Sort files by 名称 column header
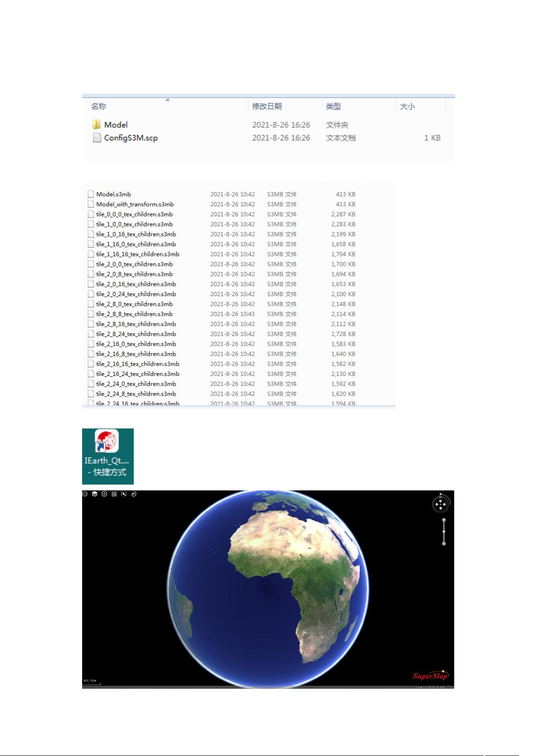 99,106
